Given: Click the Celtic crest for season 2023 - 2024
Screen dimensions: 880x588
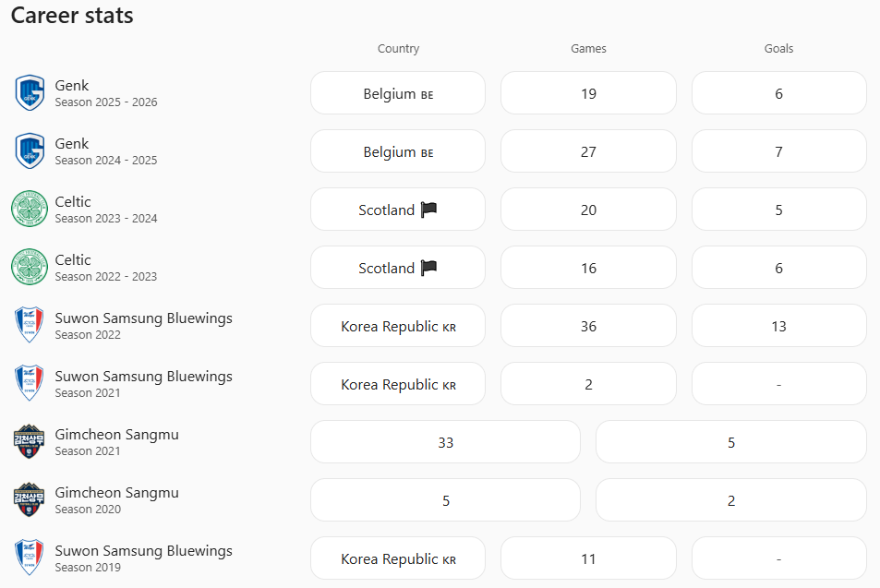Looking at the screenshot, I should pyautogui.click(x=30, y=210).
